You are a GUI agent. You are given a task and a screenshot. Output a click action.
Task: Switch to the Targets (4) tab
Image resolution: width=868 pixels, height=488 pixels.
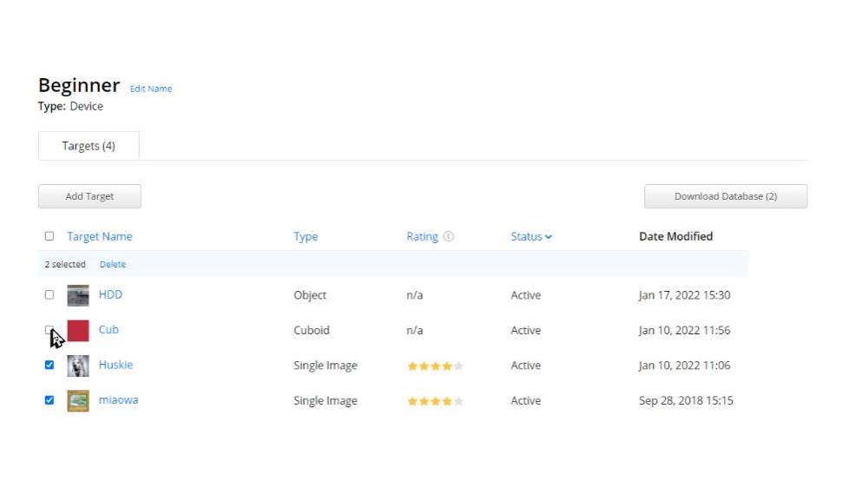coord(89,146)
